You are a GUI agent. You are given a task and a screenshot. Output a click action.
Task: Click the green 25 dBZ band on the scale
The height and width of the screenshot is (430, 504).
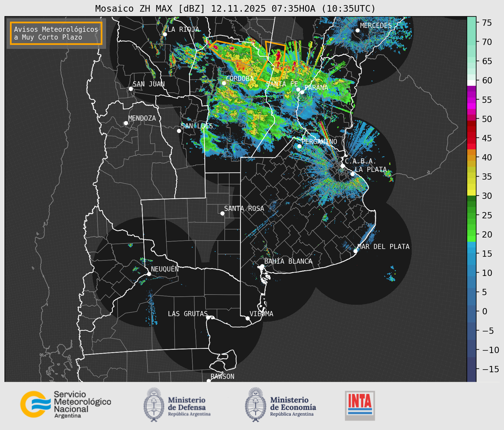pyautogui.click(x=471, y=215)
